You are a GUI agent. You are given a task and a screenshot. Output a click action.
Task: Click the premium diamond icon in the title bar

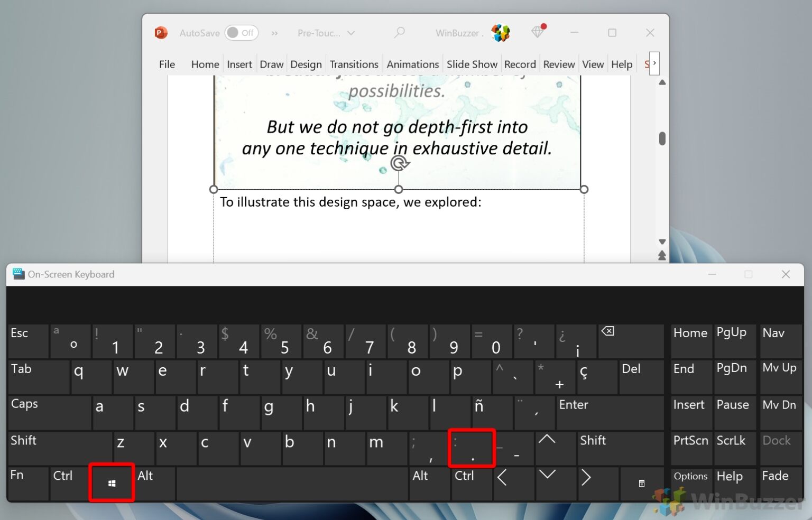coord(538,32)
